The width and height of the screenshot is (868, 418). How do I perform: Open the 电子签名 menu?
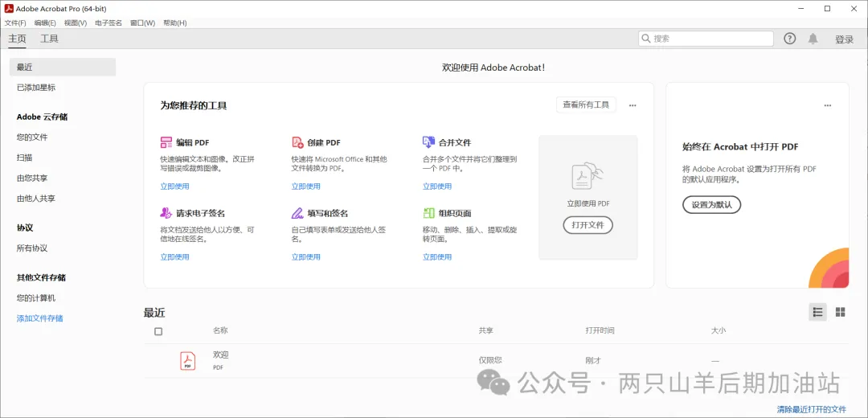(108, 23)
